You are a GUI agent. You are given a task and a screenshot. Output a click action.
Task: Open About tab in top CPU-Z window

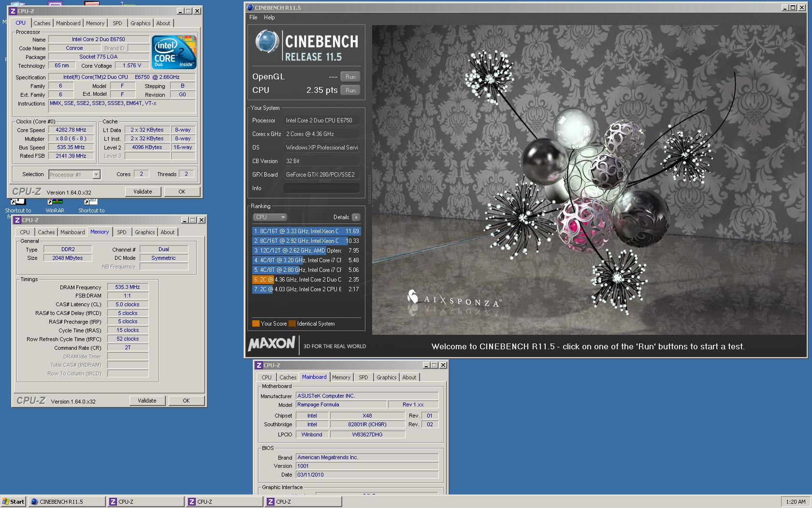click(x=163, y=23)
